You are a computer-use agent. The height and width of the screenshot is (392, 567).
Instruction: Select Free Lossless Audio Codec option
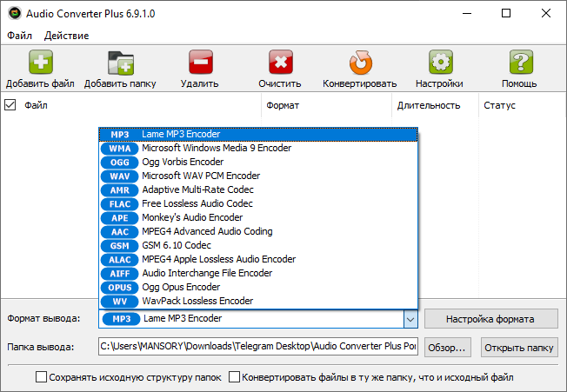click(x=258, y=203)
